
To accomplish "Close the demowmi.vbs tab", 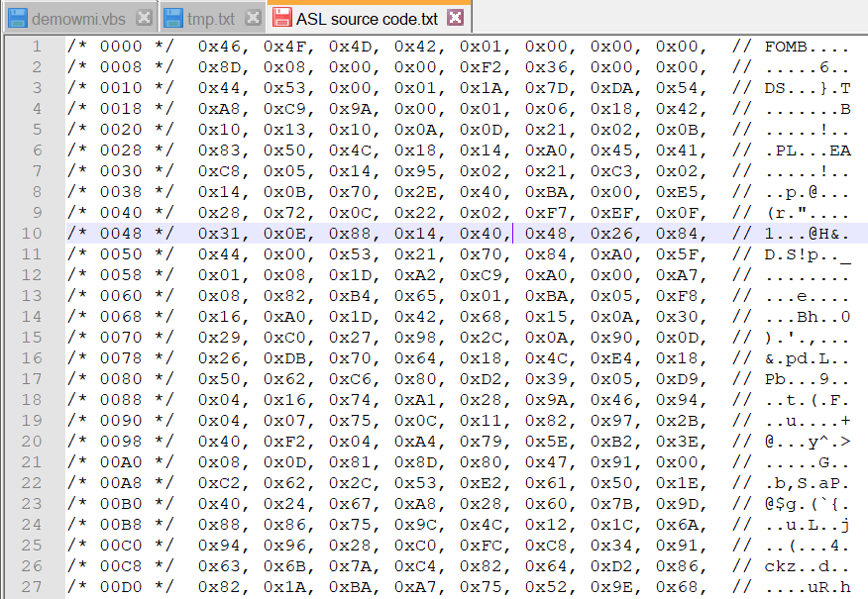I will tap(144, 18).
